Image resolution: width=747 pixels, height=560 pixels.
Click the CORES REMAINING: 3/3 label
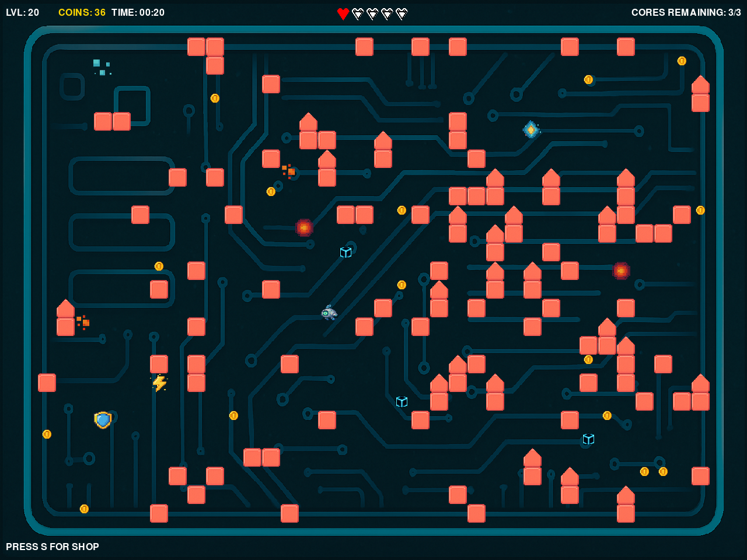click(x=686, y=12)
